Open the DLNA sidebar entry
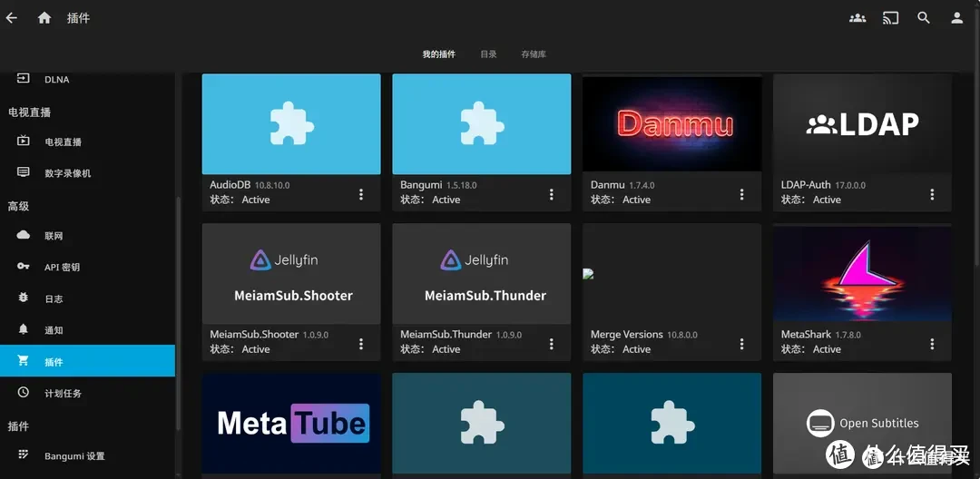 [x=87, y=79]
